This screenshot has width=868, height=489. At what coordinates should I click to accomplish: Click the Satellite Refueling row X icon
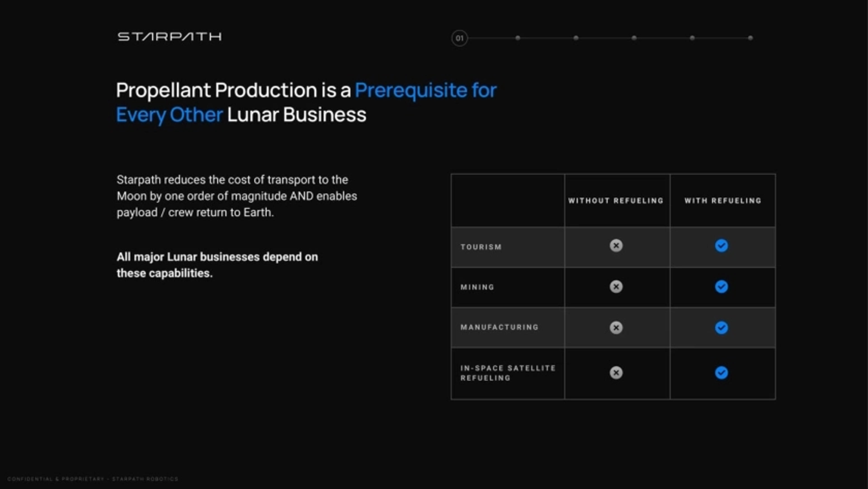tap(616, 373)
